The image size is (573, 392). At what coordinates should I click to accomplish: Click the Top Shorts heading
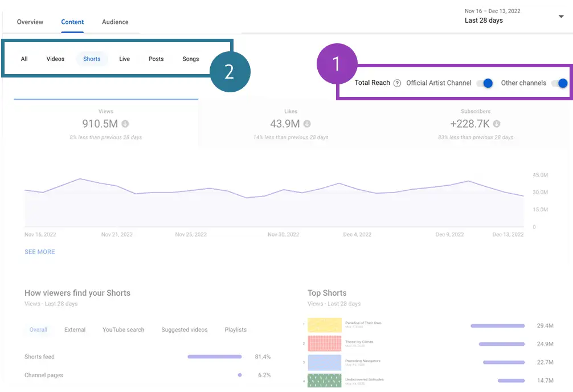coord(327,293)
